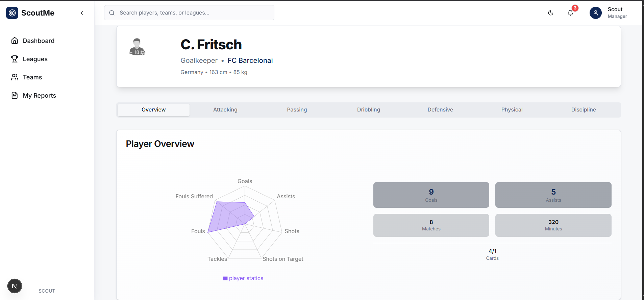Screen dimensions: 644x300
Task: Open the Teams icon in sidebar
Action: coord(15,77)
